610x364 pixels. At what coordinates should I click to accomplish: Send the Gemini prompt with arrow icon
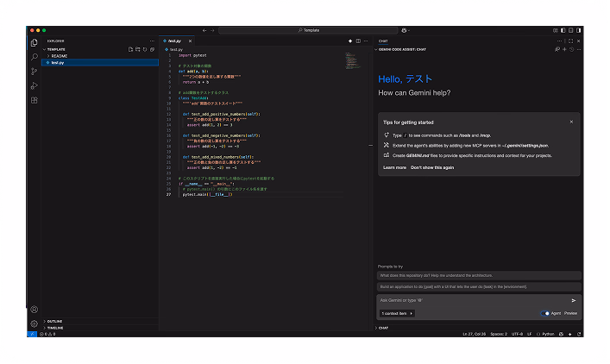pos(574,300)
